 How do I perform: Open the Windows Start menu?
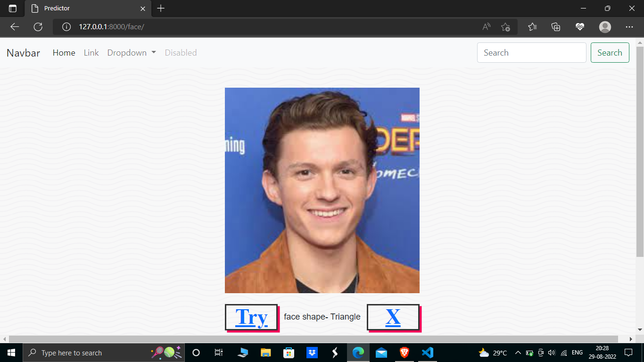pos(11,353)
